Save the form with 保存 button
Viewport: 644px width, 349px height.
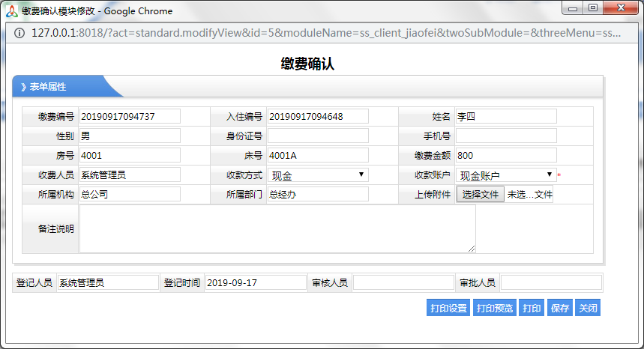559,309
